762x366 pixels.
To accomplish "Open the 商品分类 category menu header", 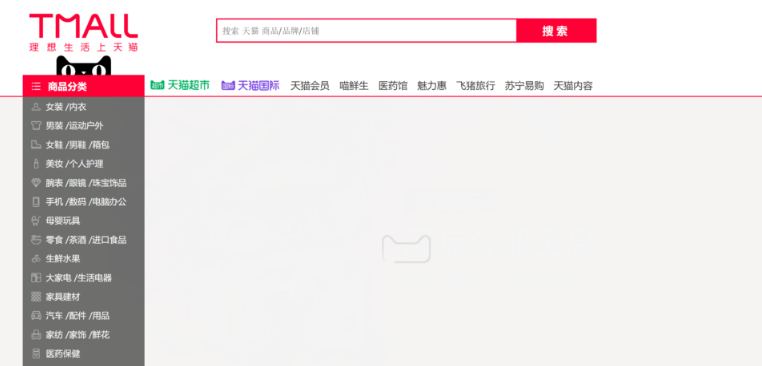I will 84,86.
